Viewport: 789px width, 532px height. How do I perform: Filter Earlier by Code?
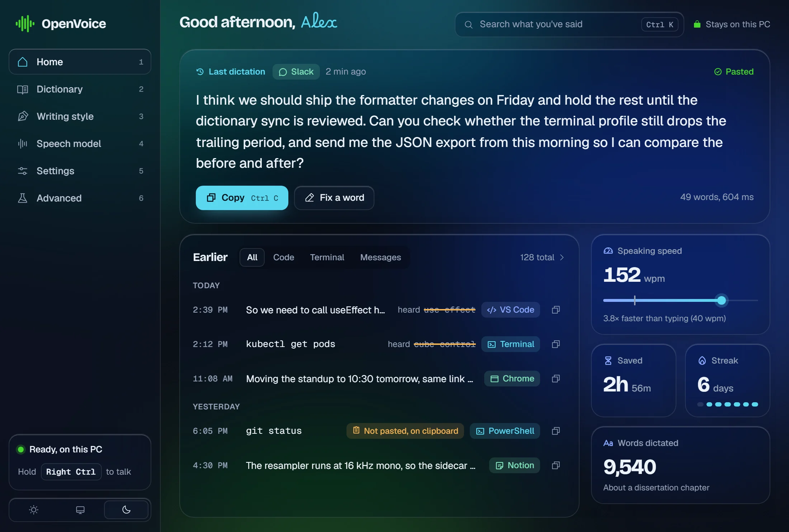click(284, 257)
